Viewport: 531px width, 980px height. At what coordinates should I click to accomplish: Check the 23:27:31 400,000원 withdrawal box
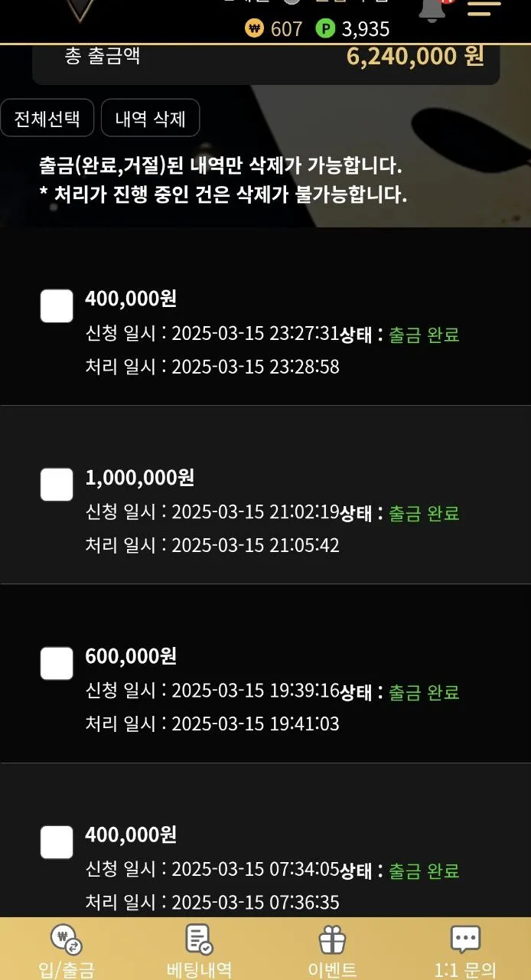click(57, 306)
